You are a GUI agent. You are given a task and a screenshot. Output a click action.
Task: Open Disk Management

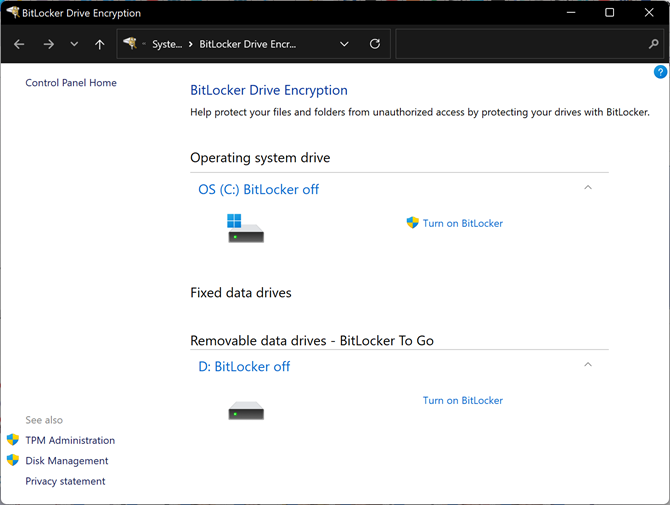coord(67,461)
